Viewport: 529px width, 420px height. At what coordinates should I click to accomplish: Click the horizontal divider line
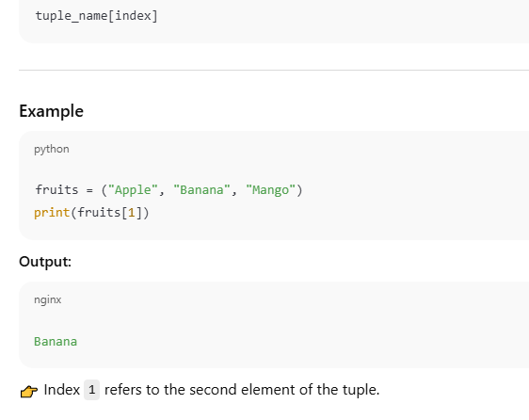coord(274,71)
